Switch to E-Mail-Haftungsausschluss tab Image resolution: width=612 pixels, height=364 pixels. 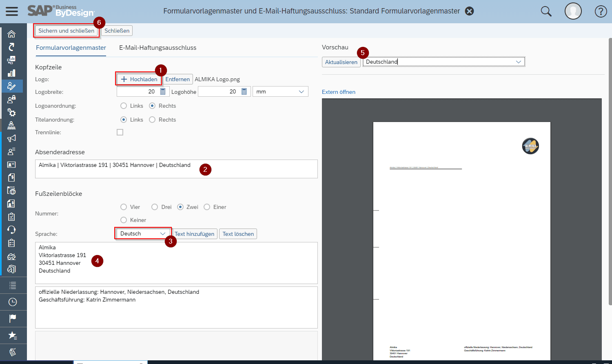click(x=157, y=48)
